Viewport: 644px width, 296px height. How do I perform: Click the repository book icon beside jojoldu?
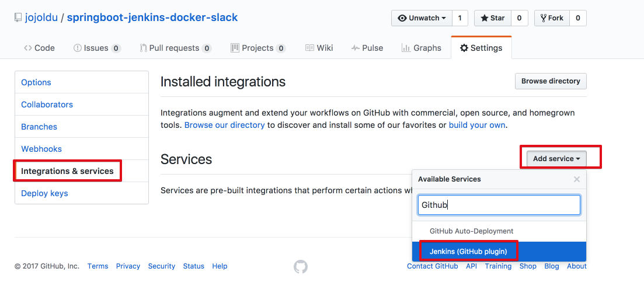tap(18, 18)
